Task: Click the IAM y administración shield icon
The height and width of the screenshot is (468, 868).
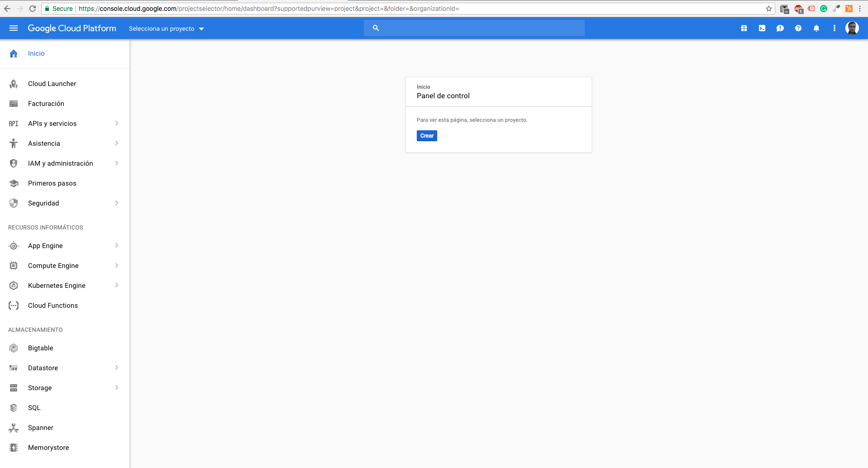Action: pyautogui.click(x=14, y=163)
